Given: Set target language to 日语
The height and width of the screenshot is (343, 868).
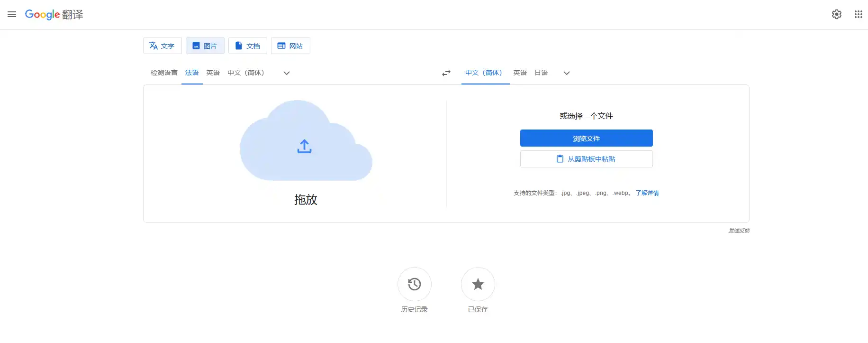Looking at the screenshot, I should (541, 73).
